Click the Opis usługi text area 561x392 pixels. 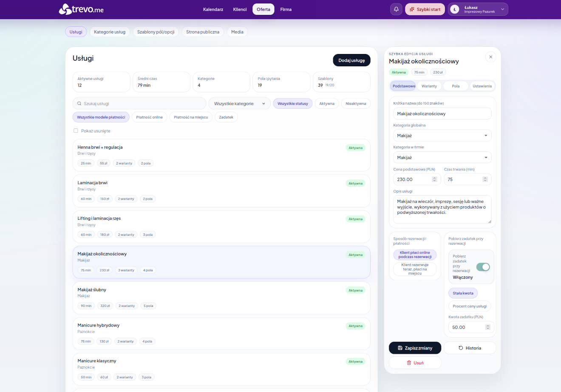pos(442,209)
